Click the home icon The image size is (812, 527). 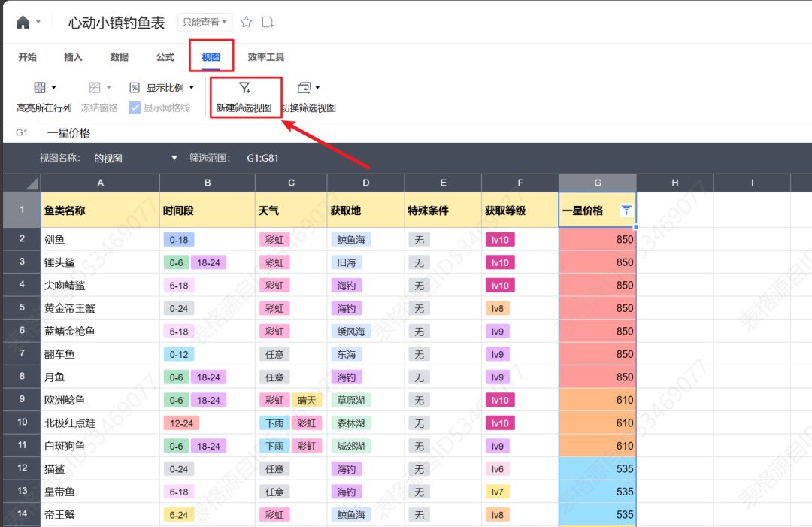[23, 22]
